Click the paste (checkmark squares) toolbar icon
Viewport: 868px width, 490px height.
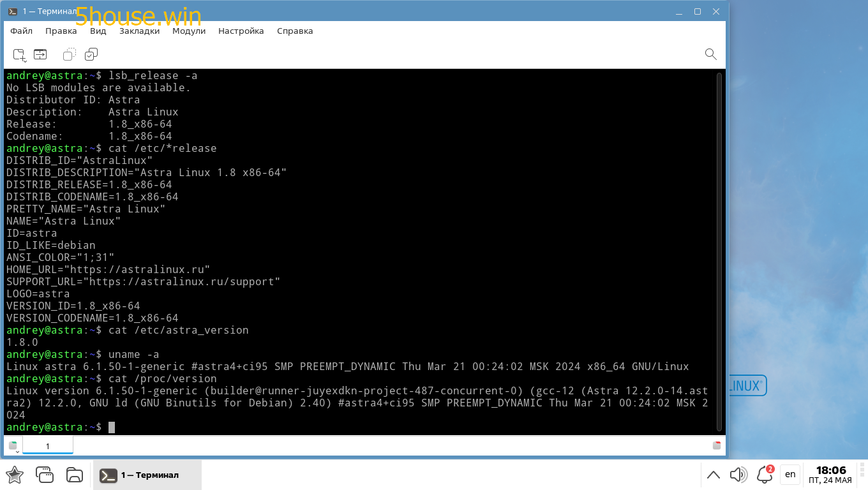tap(91, 54)
